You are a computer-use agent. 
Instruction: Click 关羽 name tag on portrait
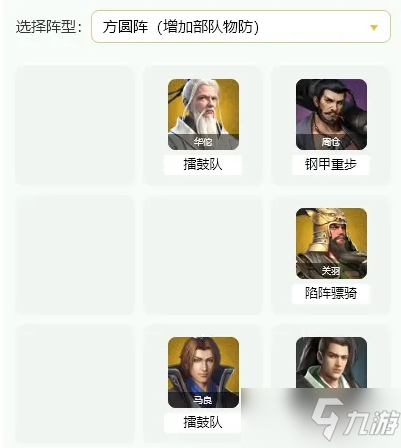click(x=331, y=271)
